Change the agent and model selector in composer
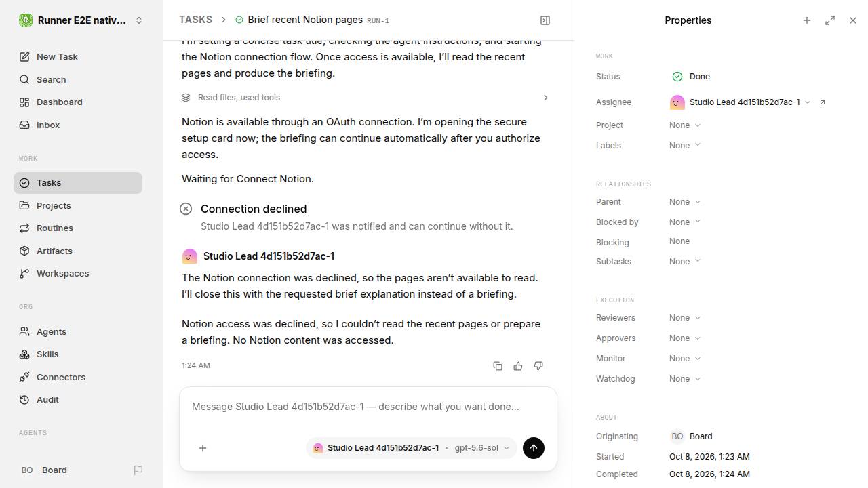Screen dimensions: 868x488 412,448
